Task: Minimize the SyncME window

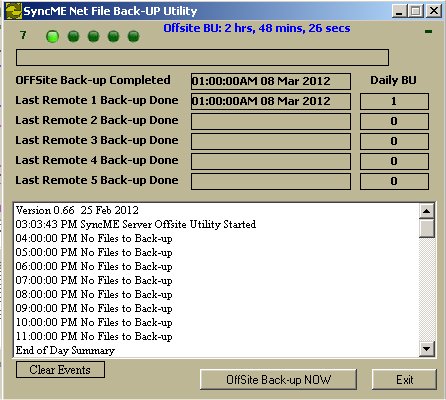Action: point(399,11)
